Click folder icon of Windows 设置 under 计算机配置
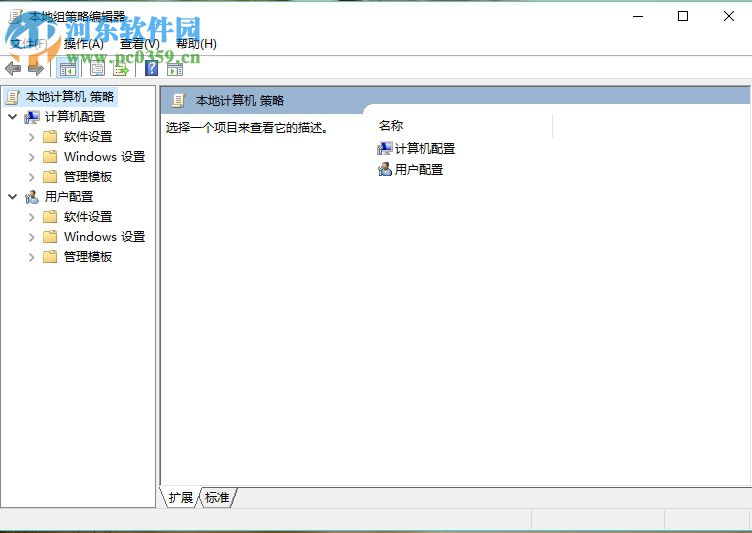The width and height of the screenshot is (752, 533). pyautogui.click(x=50, y=157)
